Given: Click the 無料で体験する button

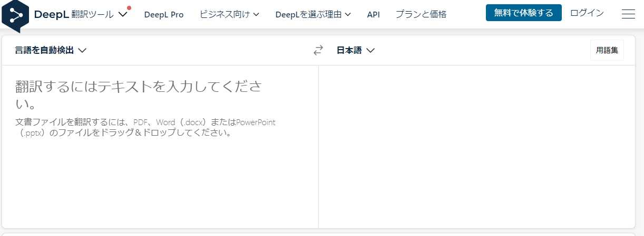Looking at the screenshot, I should coord(524,13).
